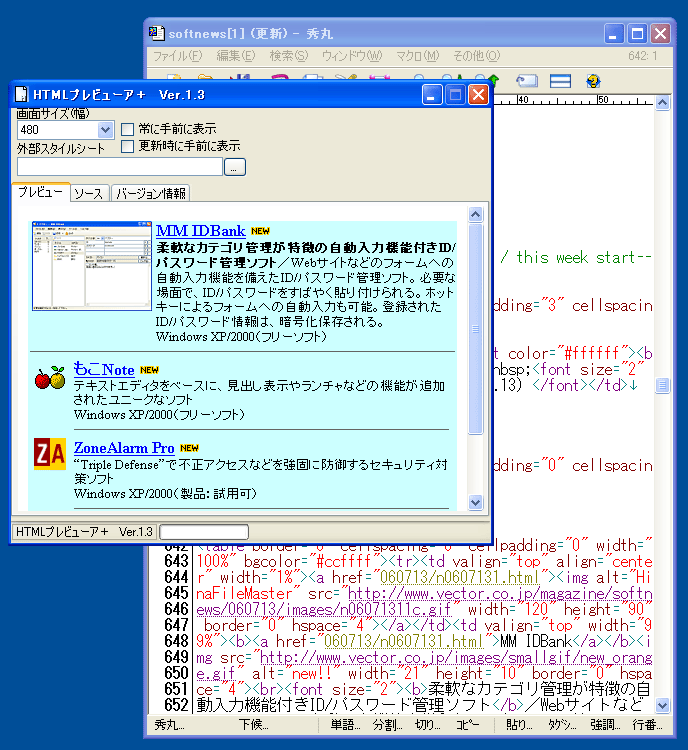Click the 秀丸... function key button

pyautogui.click(x=169, y=725)
